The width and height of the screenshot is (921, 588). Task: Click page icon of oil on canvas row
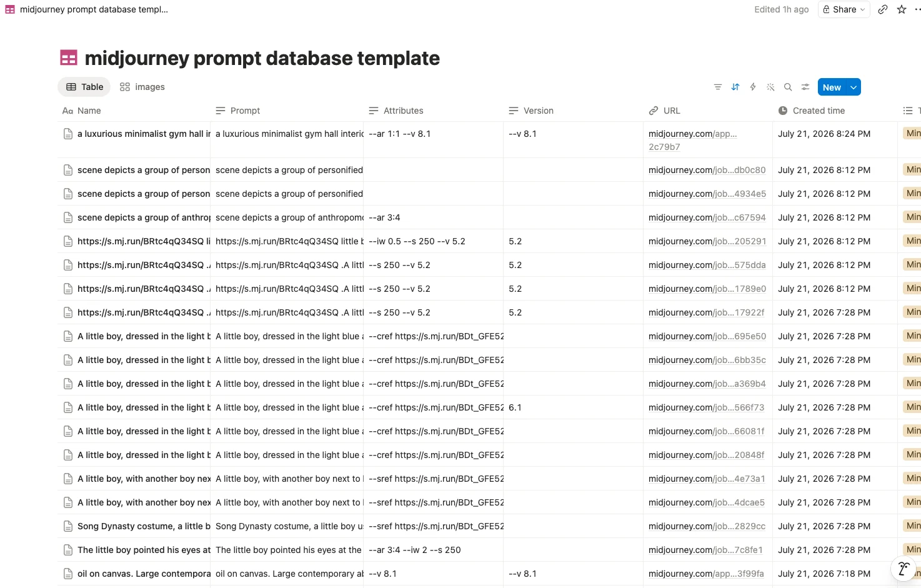pos(68,574)
